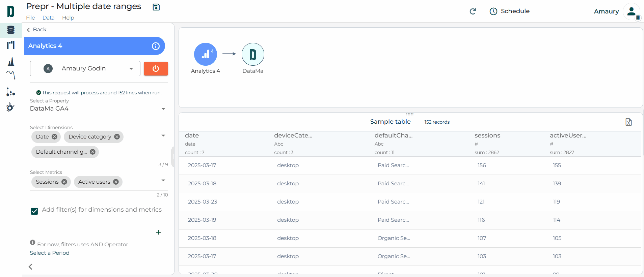Sort by the sessions column header

[487, 135]
